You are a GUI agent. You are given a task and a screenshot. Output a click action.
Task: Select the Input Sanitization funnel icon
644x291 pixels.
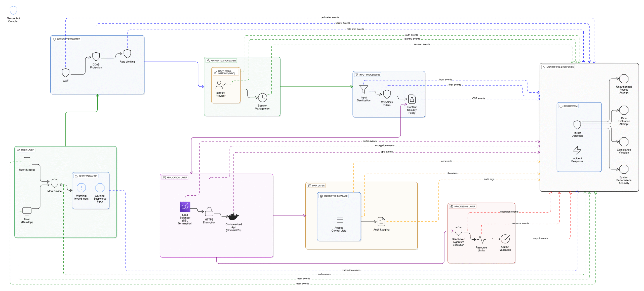coord(364,89)
